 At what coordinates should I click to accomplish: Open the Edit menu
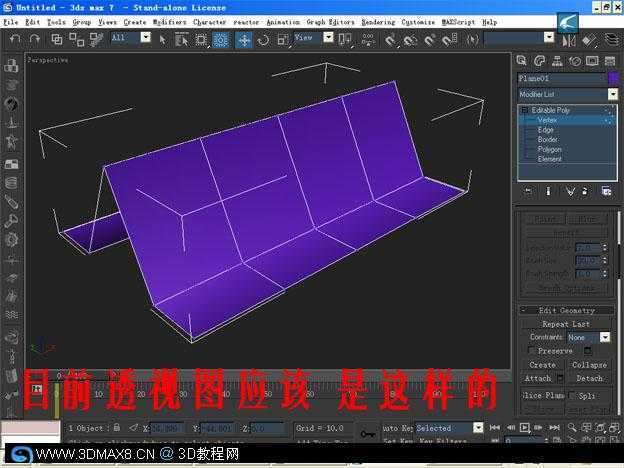coord(33,22)
